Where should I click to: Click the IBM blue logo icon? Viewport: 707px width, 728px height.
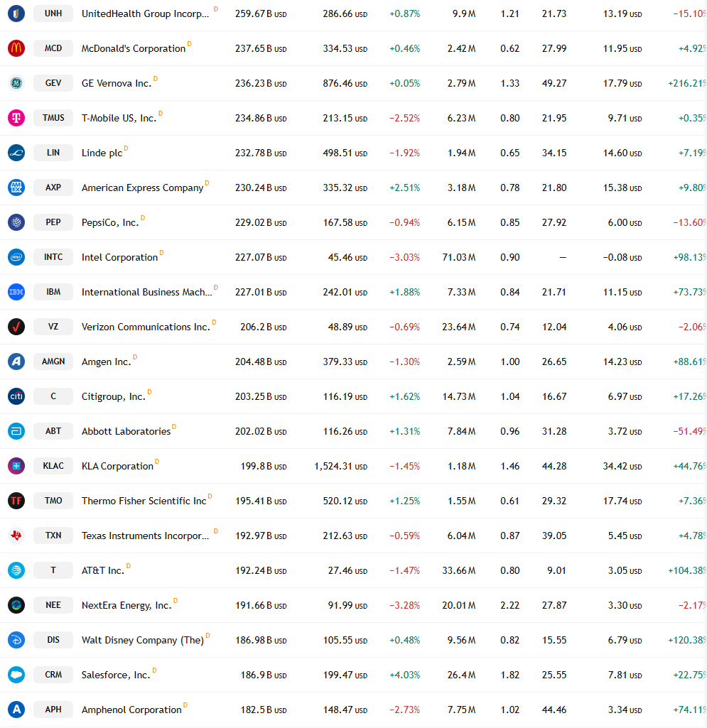tap(16, 292)
